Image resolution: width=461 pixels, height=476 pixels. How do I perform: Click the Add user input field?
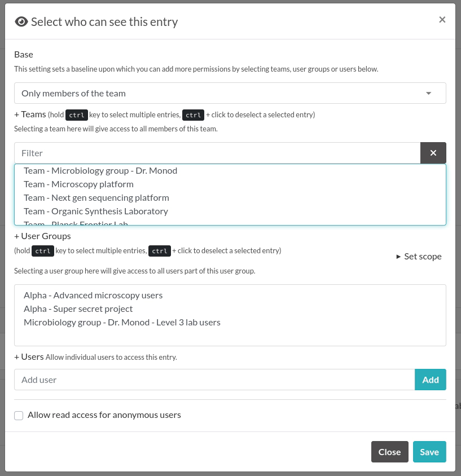(214, 380)
